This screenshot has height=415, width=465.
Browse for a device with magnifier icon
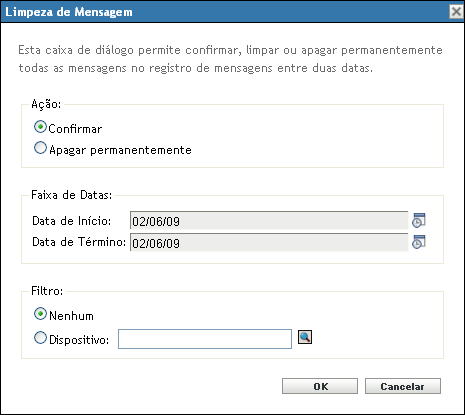click(305, 337)
